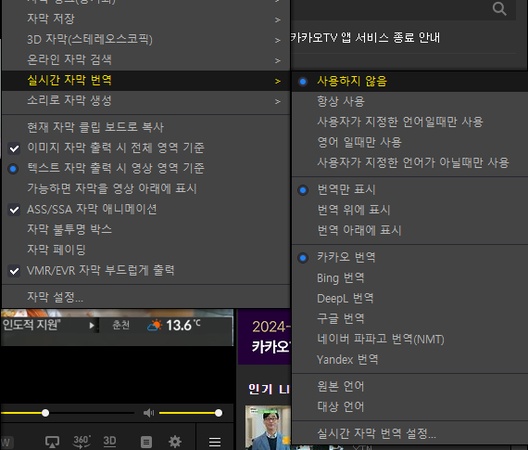Click 현재 자막 클립 보드로 복사
This screenshot has height=450, width=528.
[x=146, y=127]
